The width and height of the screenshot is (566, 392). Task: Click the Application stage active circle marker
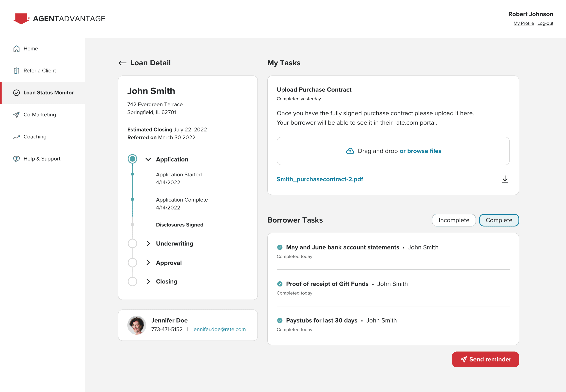point(132,159)
